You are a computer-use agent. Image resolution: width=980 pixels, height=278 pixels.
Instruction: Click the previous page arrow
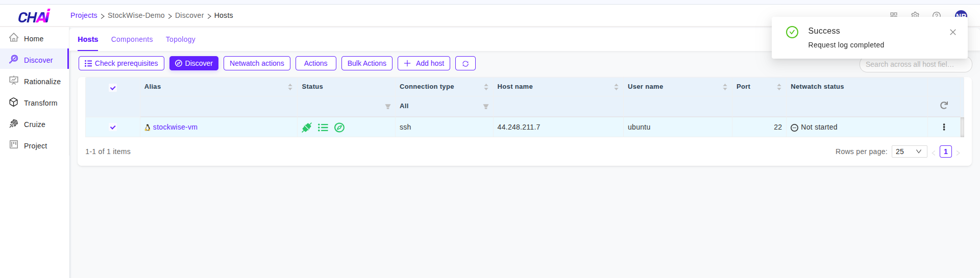[934, 153]
